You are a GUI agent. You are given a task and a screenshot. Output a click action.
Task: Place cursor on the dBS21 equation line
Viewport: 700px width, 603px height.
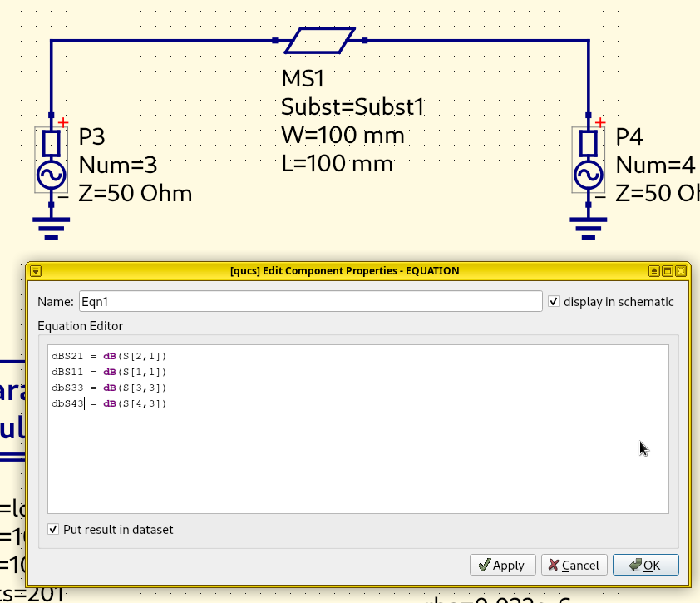point(109,356)
